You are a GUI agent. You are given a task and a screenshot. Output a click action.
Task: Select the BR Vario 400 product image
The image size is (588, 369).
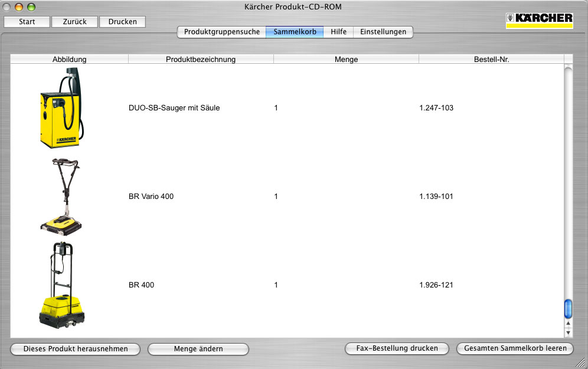pos(61,197)
